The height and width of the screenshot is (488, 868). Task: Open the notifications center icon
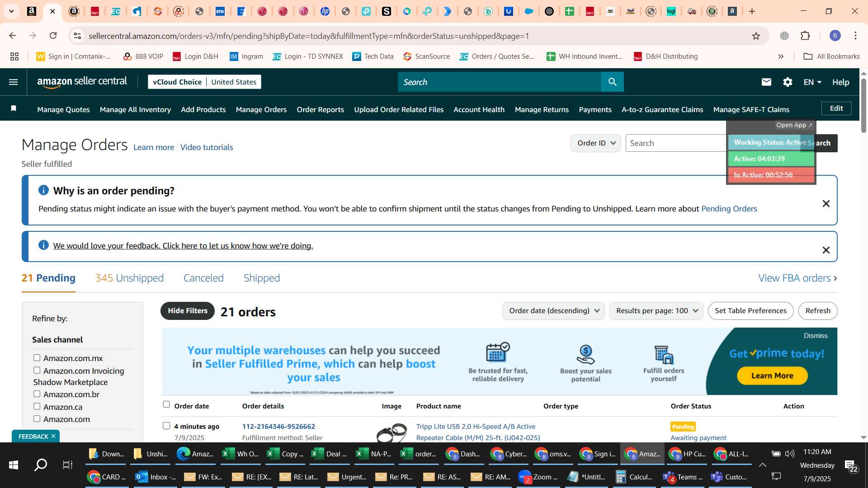pyautogui.click(x=851, y=465)
